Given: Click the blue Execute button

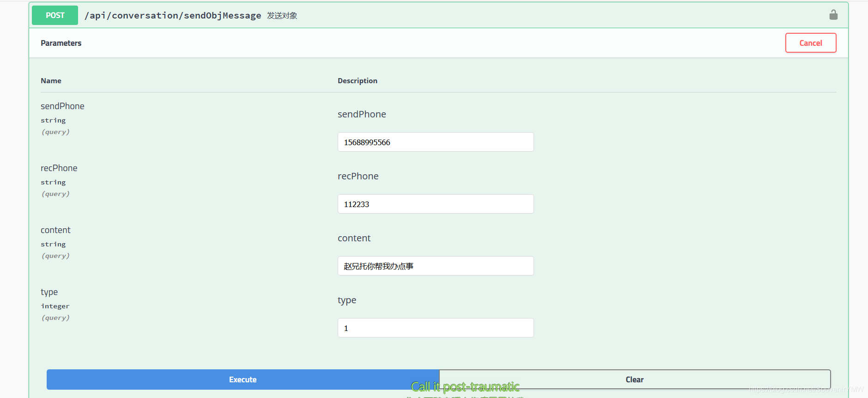Looking at the screenshot, I should tap(243, 380).
